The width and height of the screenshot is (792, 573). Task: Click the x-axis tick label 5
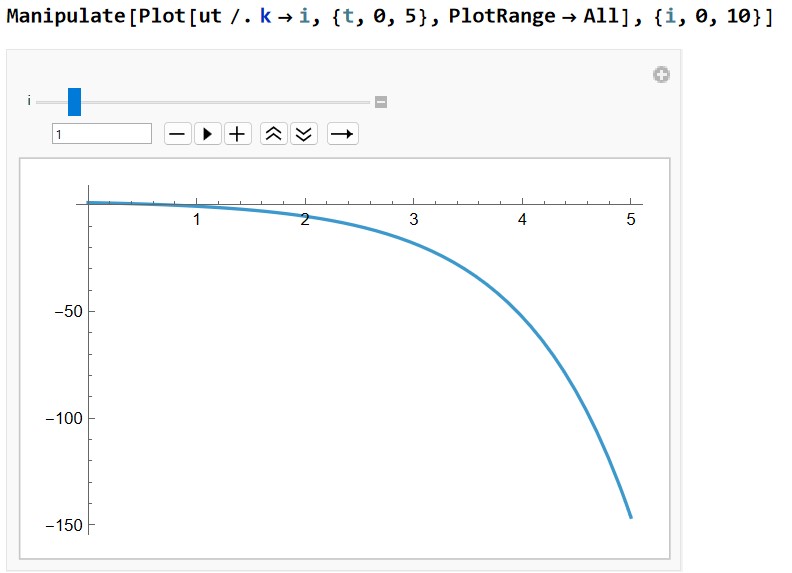click(x=630, y=219)
